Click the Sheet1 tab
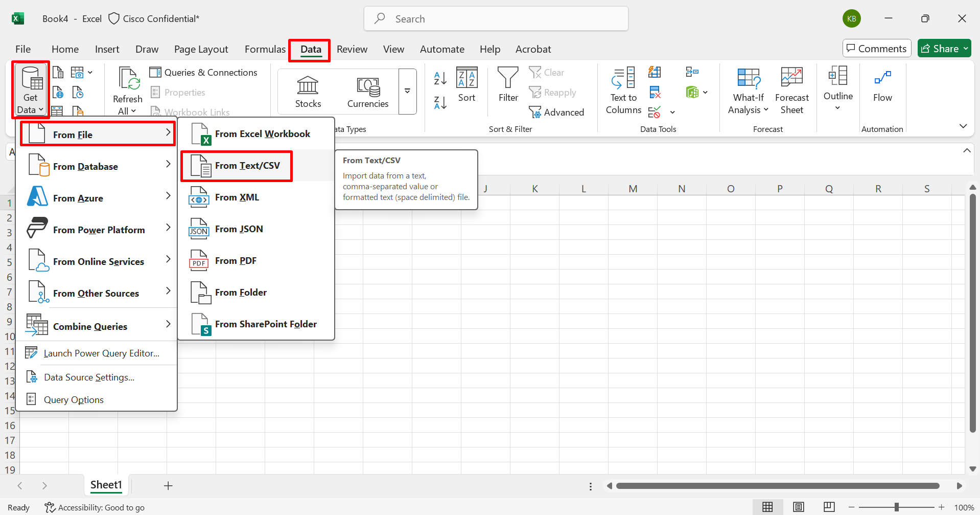This screenshot has height=515, width=980. pos(106,485)
